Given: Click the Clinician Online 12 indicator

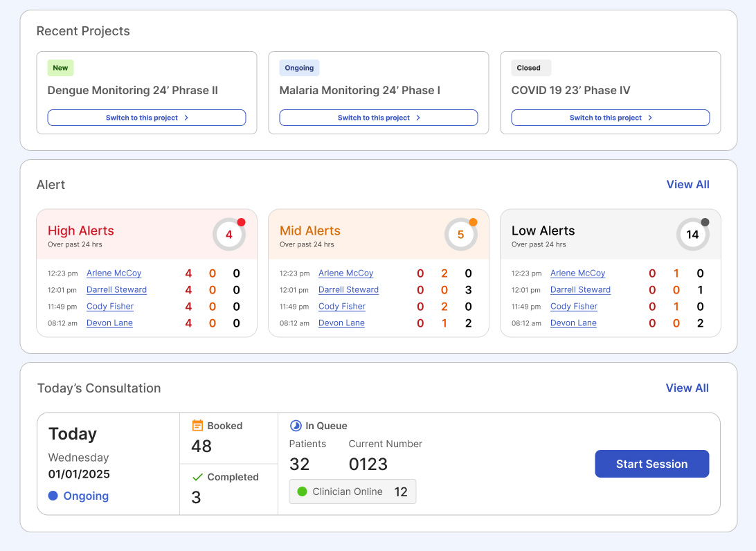Looking at the screenshot, I should [x=352, y=491].
